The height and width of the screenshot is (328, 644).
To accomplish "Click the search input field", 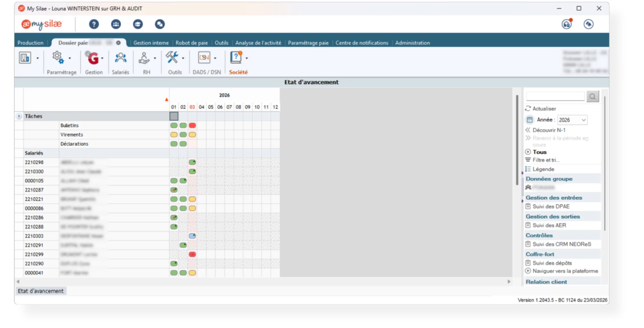I will [x=555, y=96].
